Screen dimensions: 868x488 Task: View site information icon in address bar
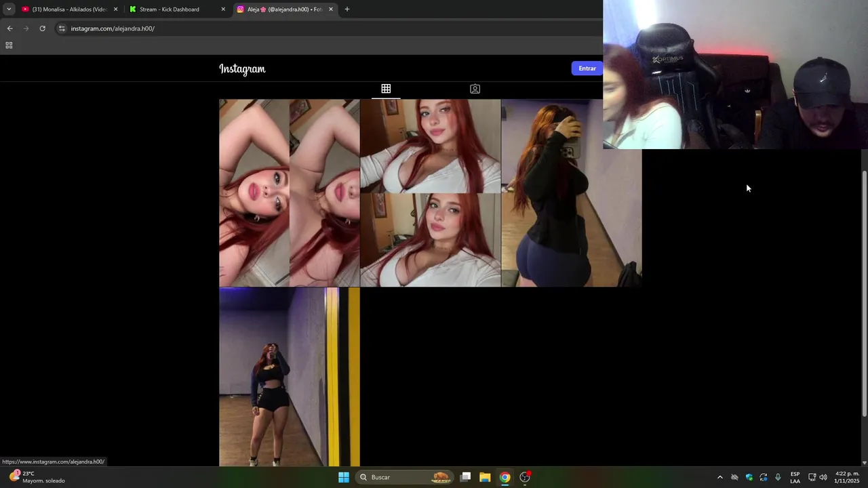[62, 28]
